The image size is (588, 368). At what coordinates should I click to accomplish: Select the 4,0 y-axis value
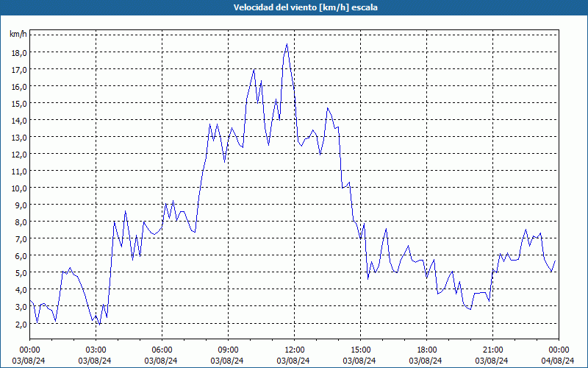[x=21, y=289]
